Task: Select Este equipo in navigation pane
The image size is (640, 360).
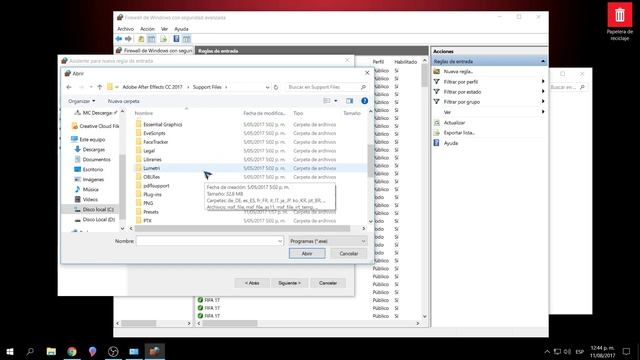Action: coord(92,140)
